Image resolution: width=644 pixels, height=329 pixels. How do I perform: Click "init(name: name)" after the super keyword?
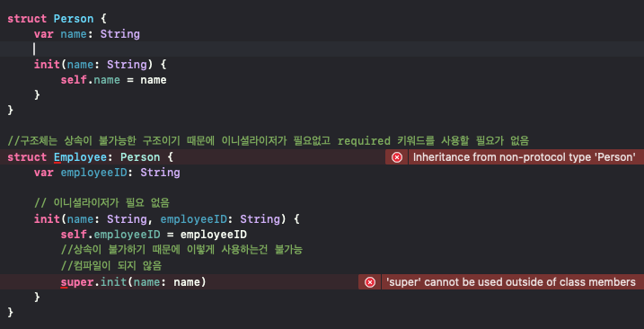[x=154, y=282]
